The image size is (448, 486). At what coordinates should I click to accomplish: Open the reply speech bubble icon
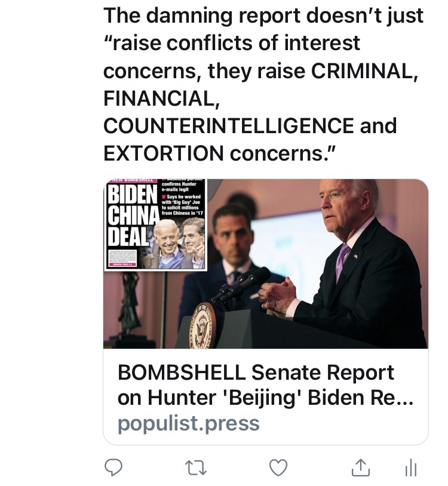point(113,468)
